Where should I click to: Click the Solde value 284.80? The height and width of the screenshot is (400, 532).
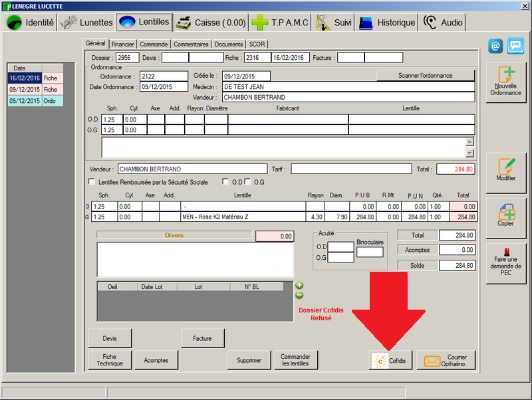[457, 265]
